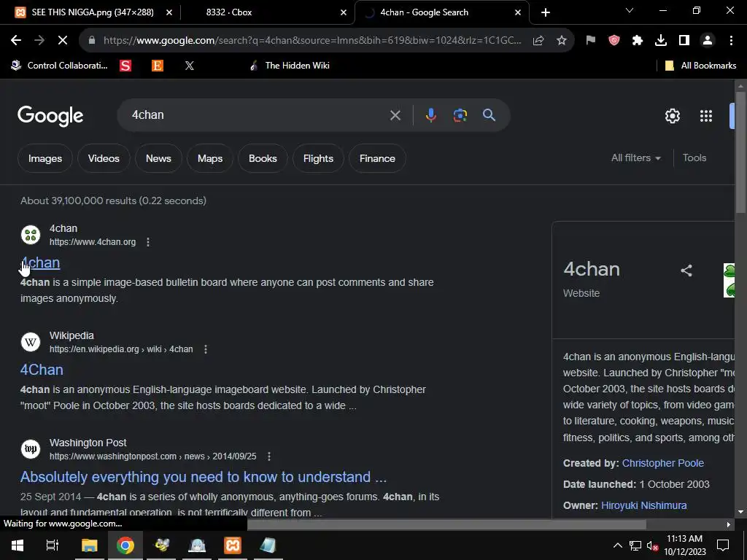Viewport: 747px width, 560px height.
Task: Show hidden system tray icons
Action: click(x=617, y=545)
